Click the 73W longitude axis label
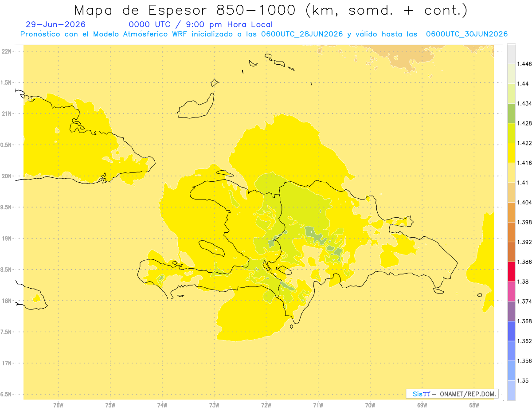 (x=214, y=405)
